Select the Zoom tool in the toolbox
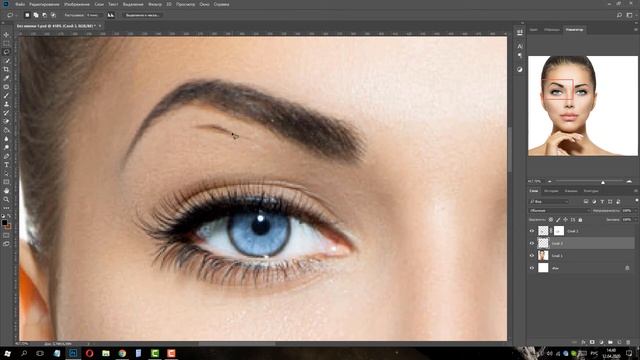The image size is (640, 360). (6, 200)
